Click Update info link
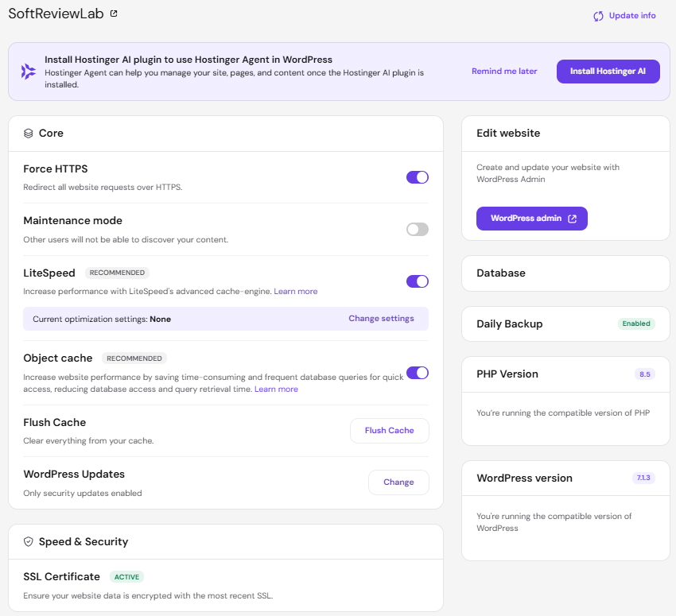The height and width of the screenshot is (616, 676). click(632, 16)
